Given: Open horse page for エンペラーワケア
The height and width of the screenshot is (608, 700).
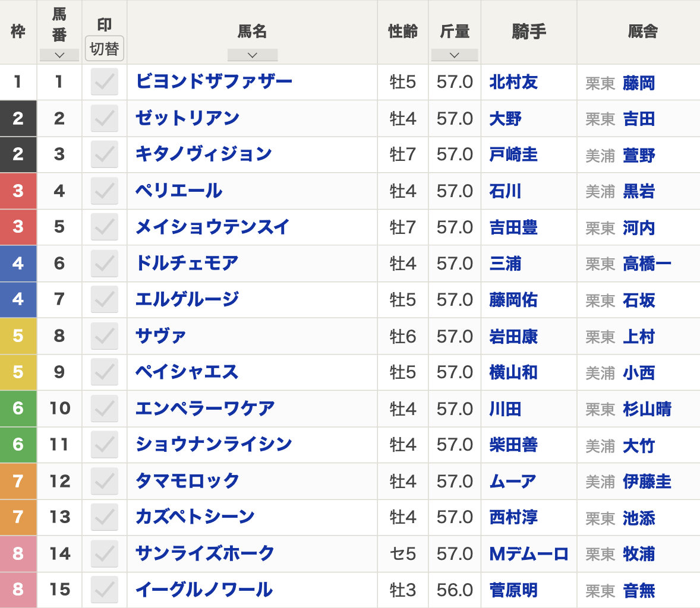Looking at the screenshot, I should 205,408.
